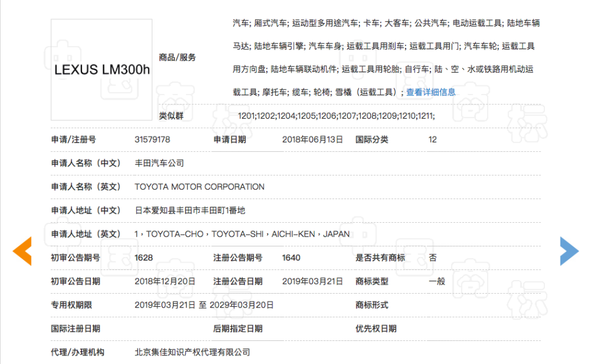Select goods line starting 用方向盘; 陆地车辆联动机件

[x=383, y=69]
